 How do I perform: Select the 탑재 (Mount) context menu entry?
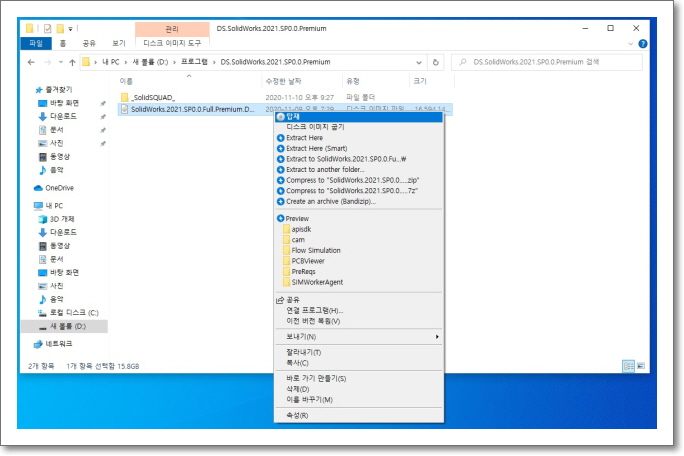coord(359,117)
